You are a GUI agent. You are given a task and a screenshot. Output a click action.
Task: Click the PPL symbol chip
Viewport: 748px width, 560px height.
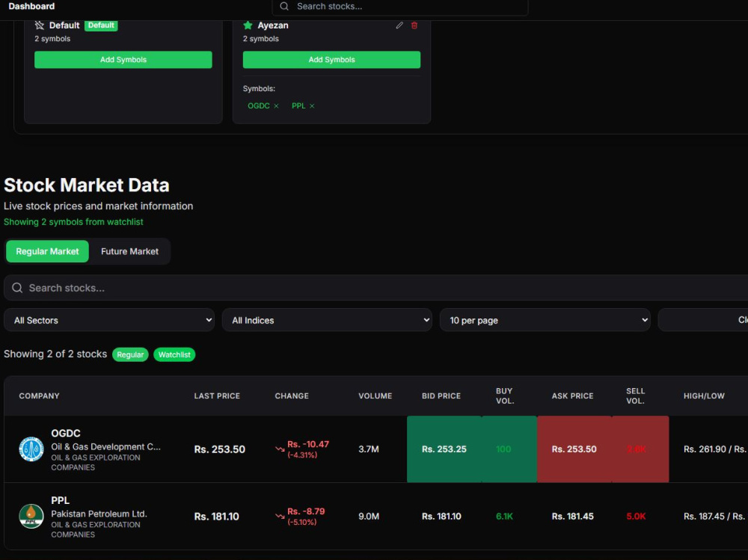point(298,106)
